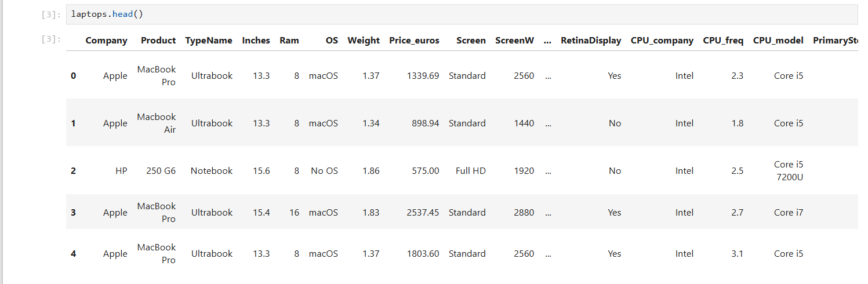Select the 250 G6 product cell
This screenshot has height=284, width=868.
click(161, 171)
